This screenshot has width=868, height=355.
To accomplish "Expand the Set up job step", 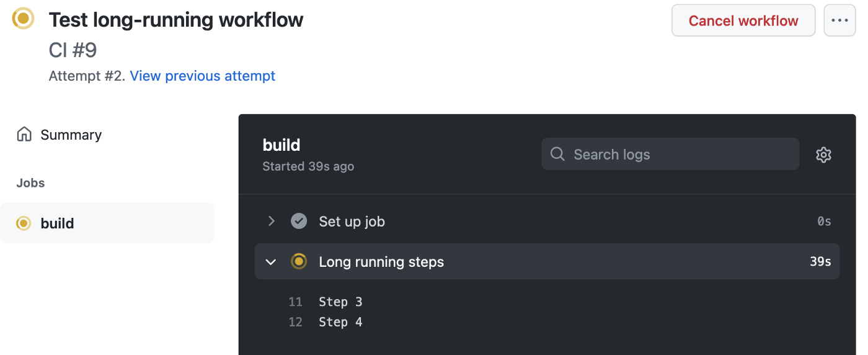I will point(271,221).
